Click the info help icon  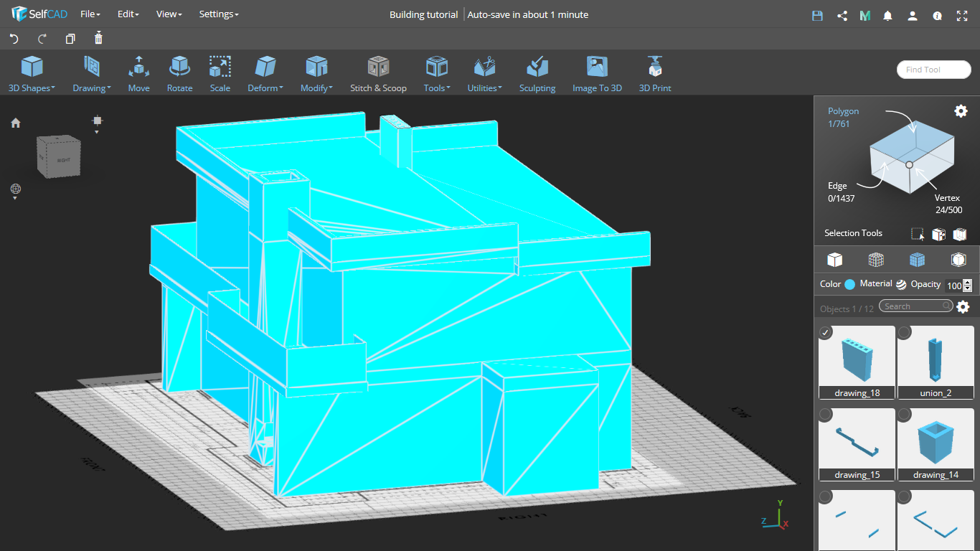[x=937, y=15]
